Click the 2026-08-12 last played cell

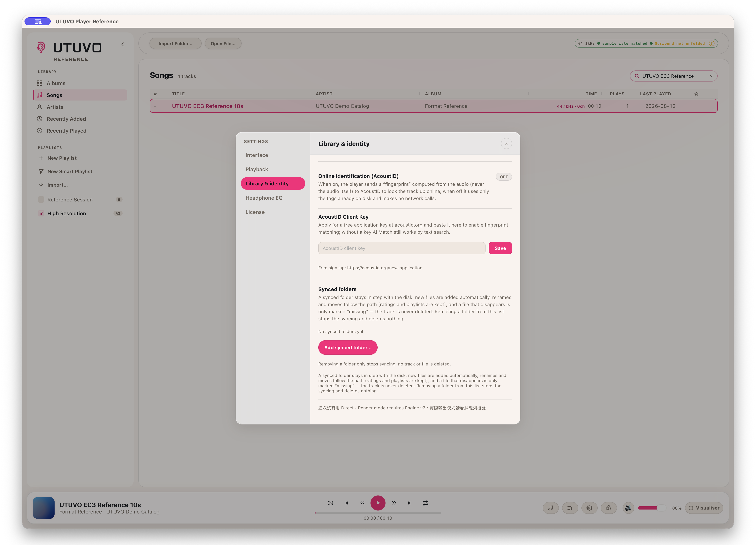click(x=660, y=106)
